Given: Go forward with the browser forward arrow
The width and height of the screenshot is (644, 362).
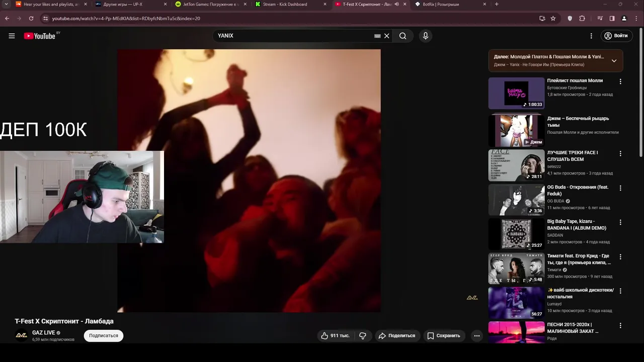Looking at the screenshot, I should [19, 19].
